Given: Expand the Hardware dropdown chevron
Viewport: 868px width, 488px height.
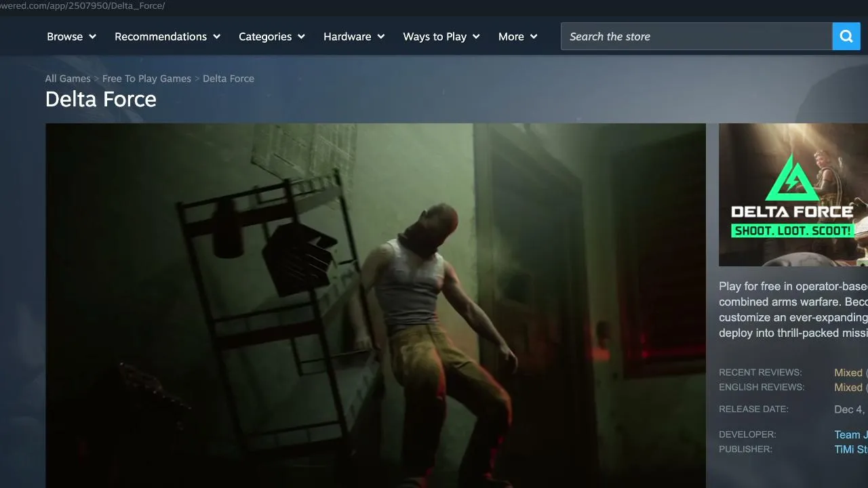Looking at the screenshot, I should click(x=380, y=37).
